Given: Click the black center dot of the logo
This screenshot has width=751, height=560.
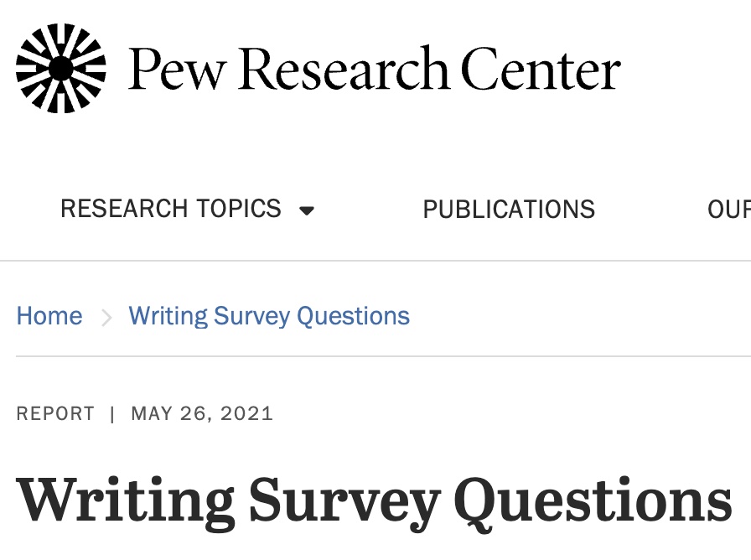Looking at the screenshot, I should [61, 68].
